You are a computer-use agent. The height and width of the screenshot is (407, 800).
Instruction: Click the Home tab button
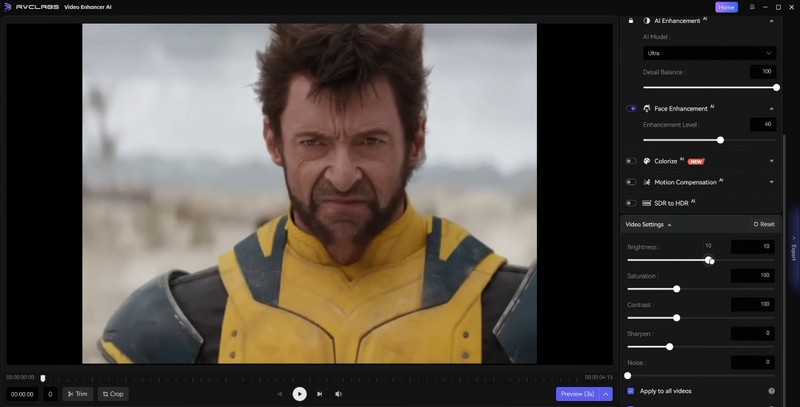pyautogui.click(x=726, y=7)
